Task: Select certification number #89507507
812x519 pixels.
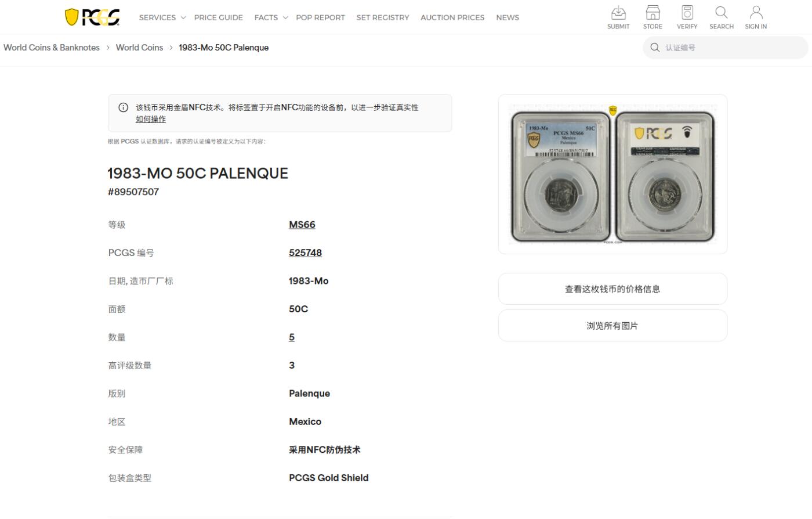Action: click(133, 192)
